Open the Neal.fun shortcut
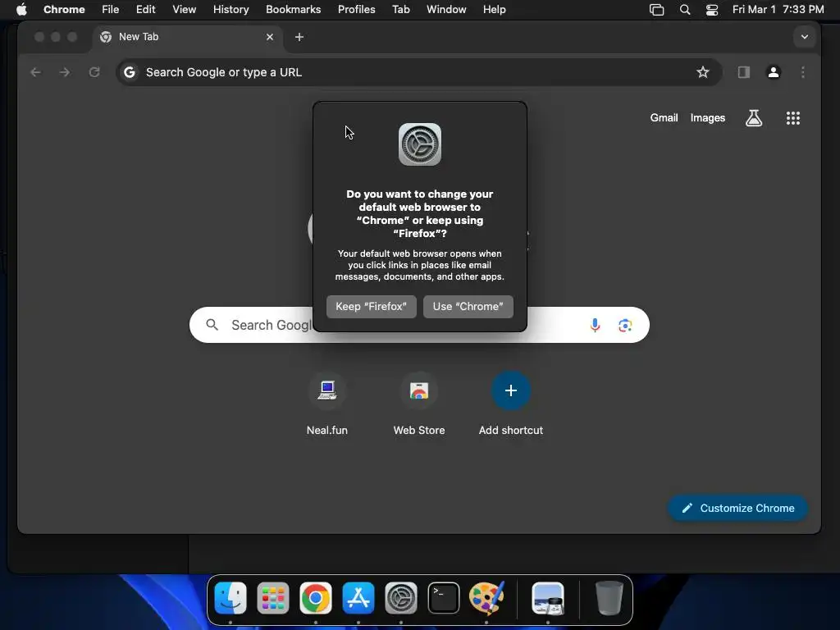Screen dimensions: 840x630 [x=326, y=404]
